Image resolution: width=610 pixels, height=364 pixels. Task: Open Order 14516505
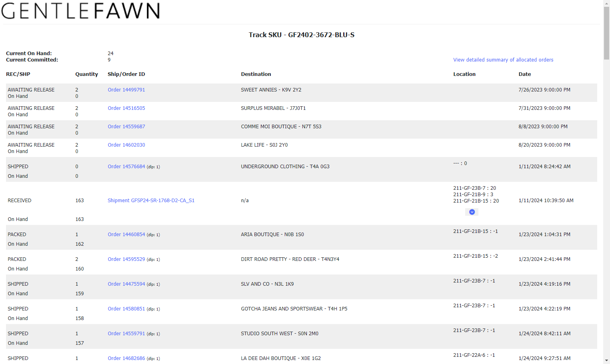[x=126, y=108]
